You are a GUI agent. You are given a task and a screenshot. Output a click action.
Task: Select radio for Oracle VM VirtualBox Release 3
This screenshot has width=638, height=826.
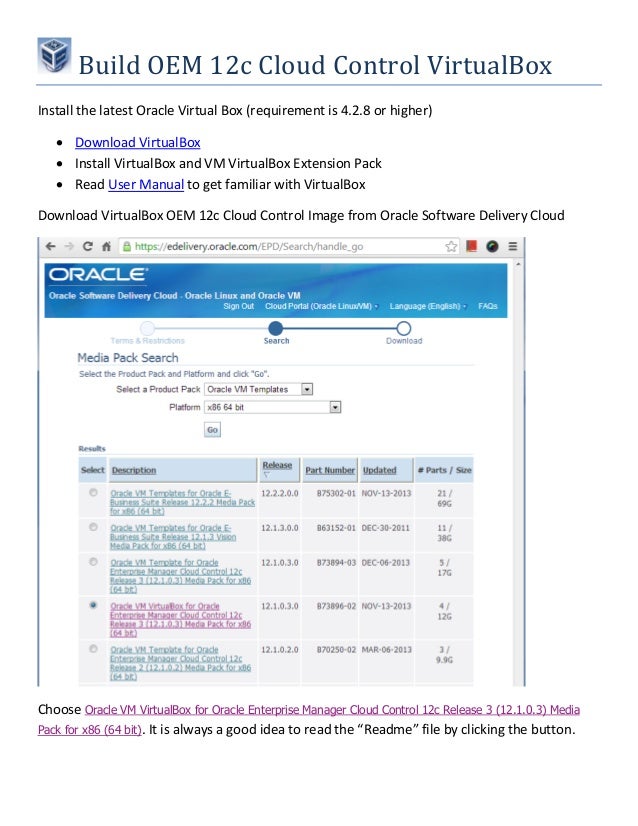point(93,605)
